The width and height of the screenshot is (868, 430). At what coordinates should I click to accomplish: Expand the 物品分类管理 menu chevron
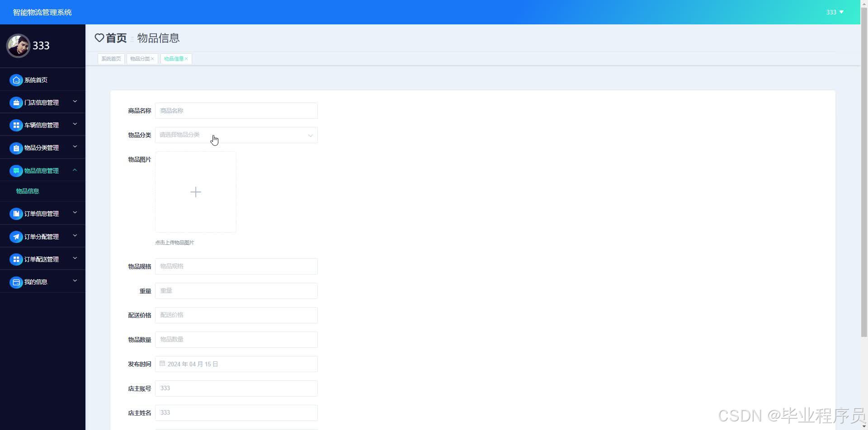[x=75, y=147]
